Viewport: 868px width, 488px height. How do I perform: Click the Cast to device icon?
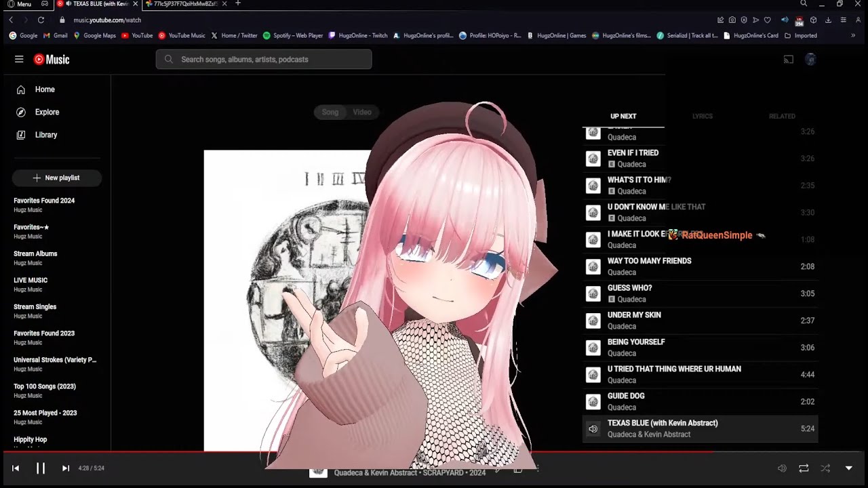point(788,60)
